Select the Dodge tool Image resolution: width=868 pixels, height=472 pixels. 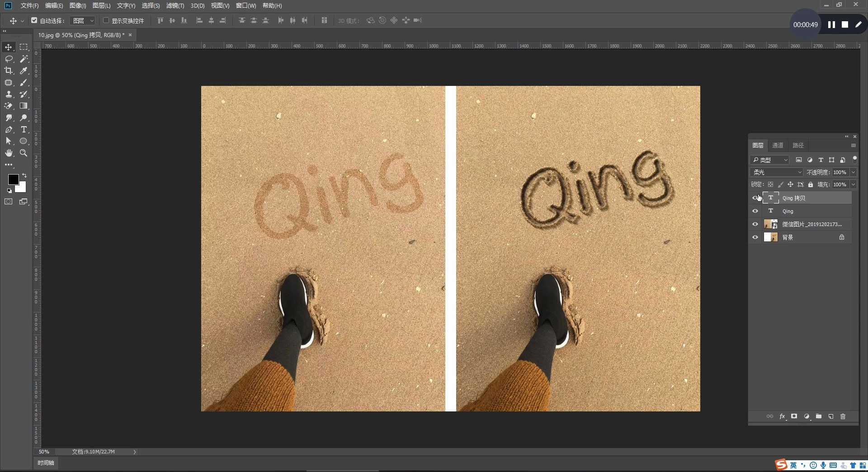pyautogui.click(x=24, y=118)
